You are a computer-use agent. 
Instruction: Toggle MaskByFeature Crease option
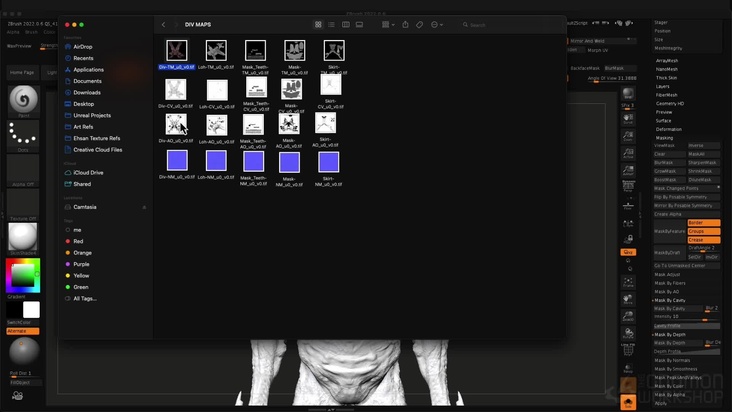pos(704,240)
